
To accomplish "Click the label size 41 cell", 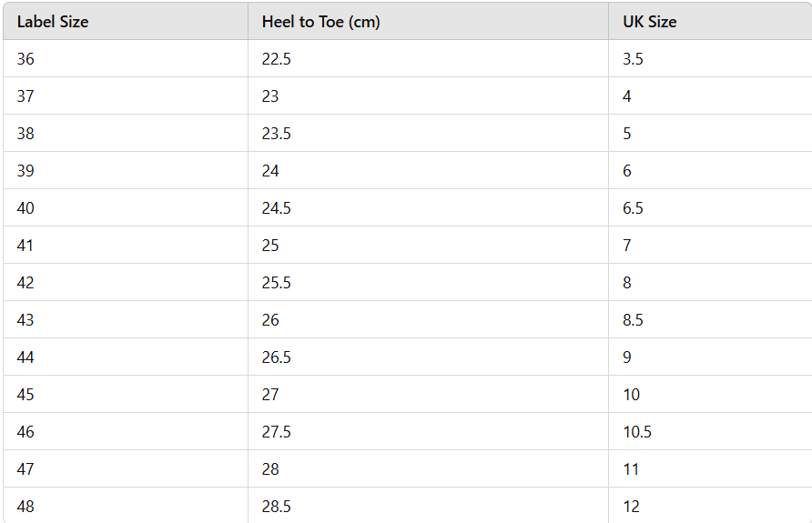I will tap(25, 246).
